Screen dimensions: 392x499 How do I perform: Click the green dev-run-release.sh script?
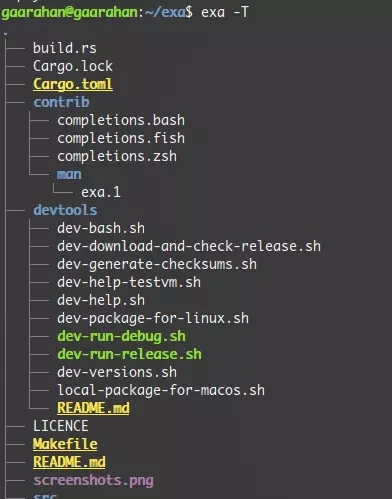129,354
